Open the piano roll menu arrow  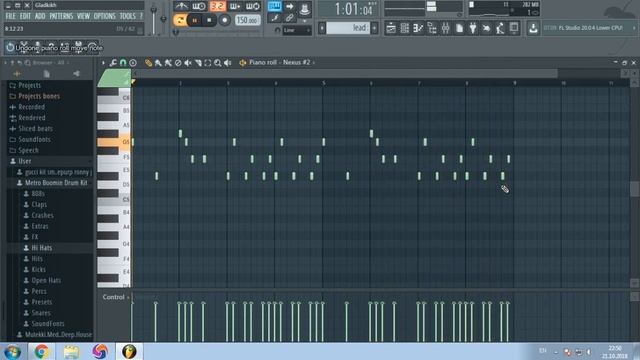(x=103, y=62)
